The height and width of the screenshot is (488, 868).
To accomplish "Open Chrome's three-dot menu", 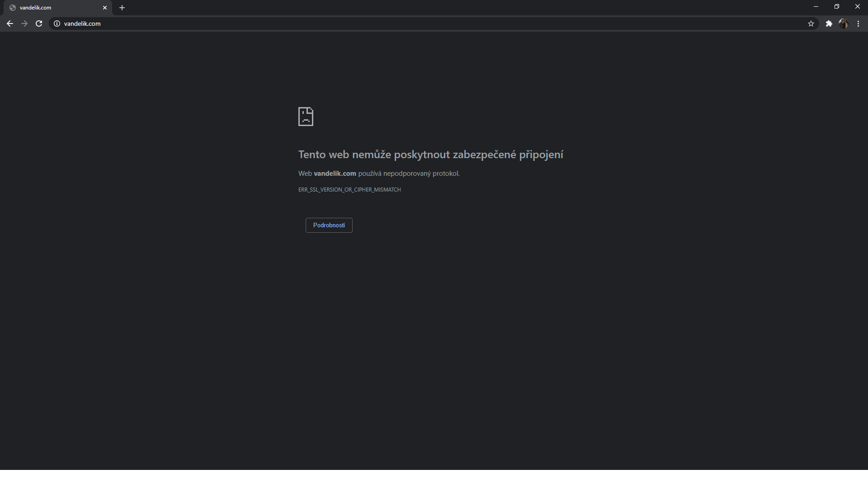I will tap(858, 23).
